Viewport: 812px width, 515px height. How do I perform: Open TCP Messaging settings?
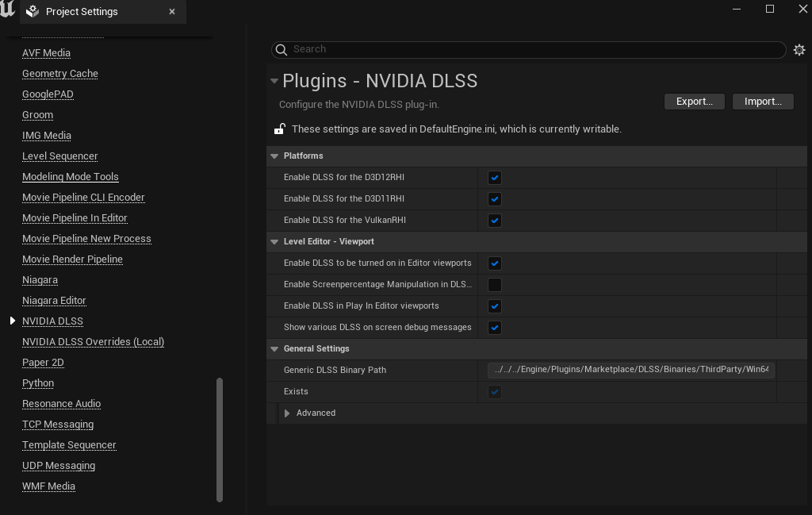(x=58, y=425)
